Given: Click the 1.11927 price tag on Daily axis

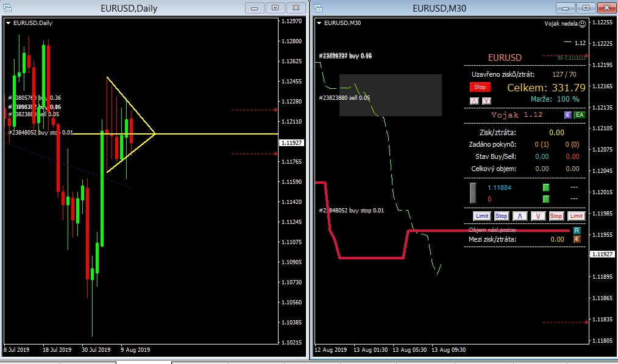Looking at the screenshot, I should [x=292, y=143].
